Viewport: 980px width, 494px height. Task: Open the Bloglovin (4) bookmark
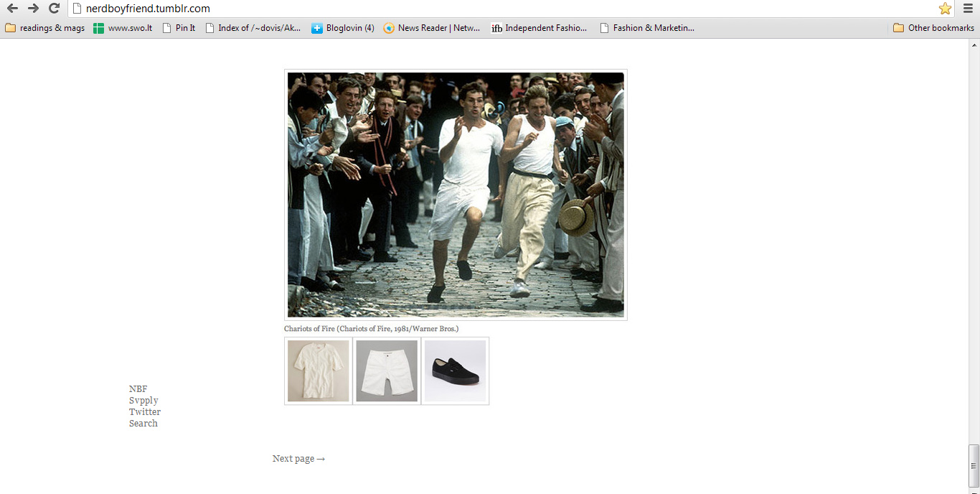pos(343,28)
